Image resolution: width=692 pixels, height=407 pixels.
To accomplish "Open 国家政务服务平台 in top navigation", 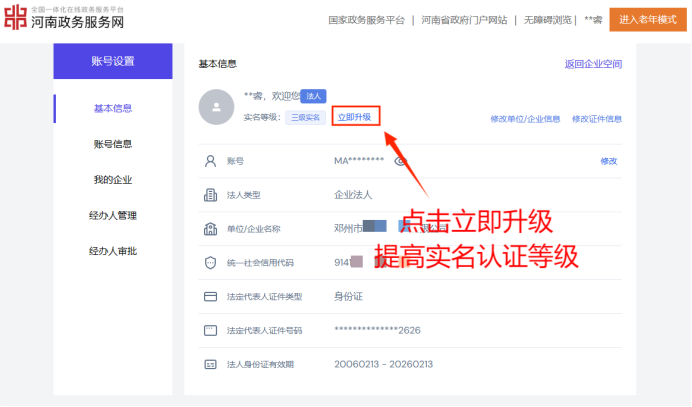I will [367, 19].
